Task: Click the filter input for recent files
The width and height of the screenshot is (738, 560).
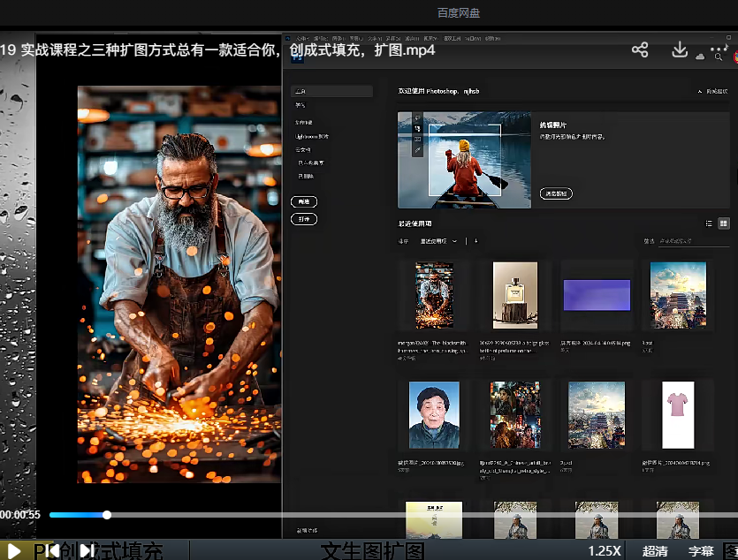Action: (693, 241)
